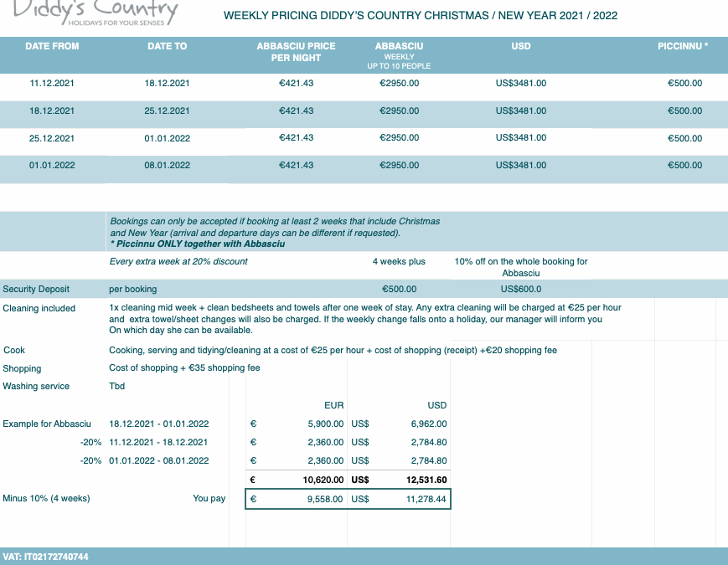Image resolution: width=728 pixels, height=565 pixels.
Task: Click the '4 weeks plus' text
Action: 399,262
